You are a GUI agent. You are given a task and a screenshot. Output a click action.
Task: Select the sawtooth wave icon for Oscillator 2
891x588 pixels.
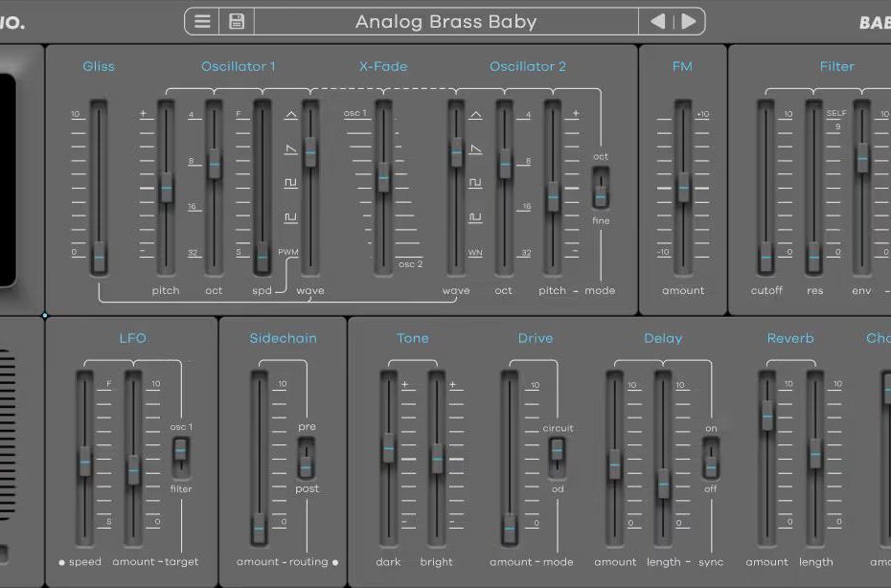pyautogui.click(x=475, y=149)
